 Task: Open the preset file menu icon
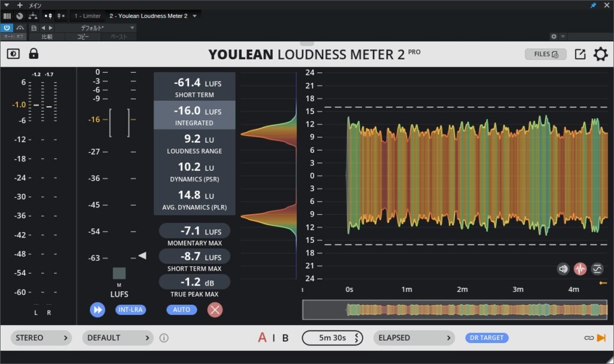click(34, 28)
